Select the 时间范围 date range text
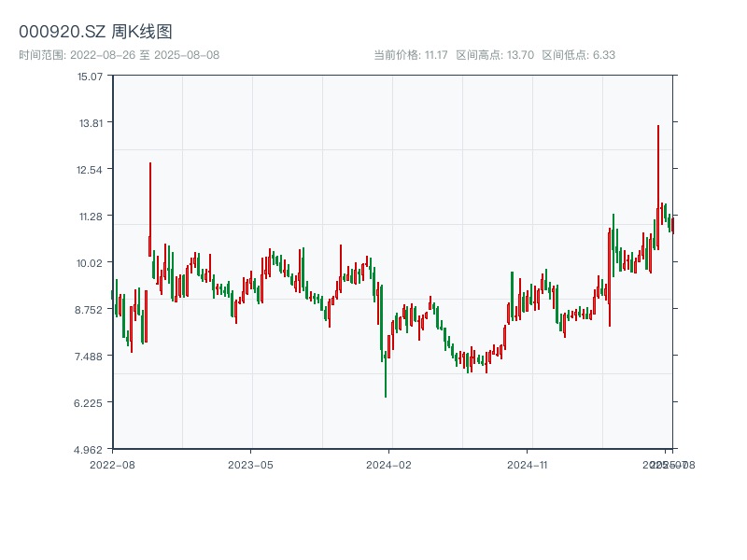 tap(119, 55)
